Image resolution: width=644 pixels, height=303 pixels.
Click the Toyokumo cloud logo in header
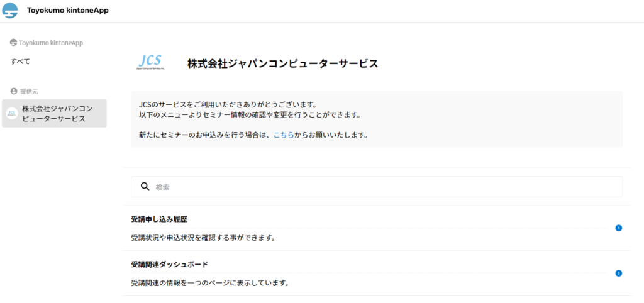click(x=10, y=11)
